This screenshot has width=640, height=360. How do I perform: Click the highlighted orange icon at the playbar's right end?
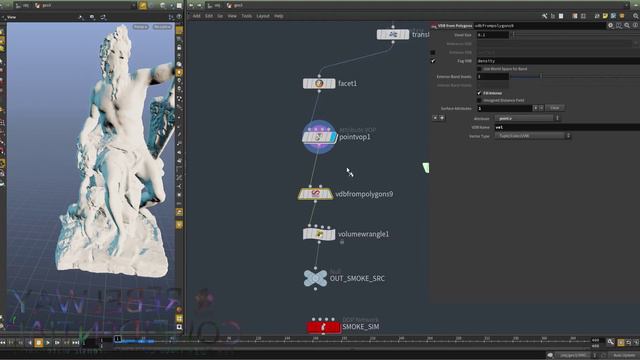[x=621, y=343]
